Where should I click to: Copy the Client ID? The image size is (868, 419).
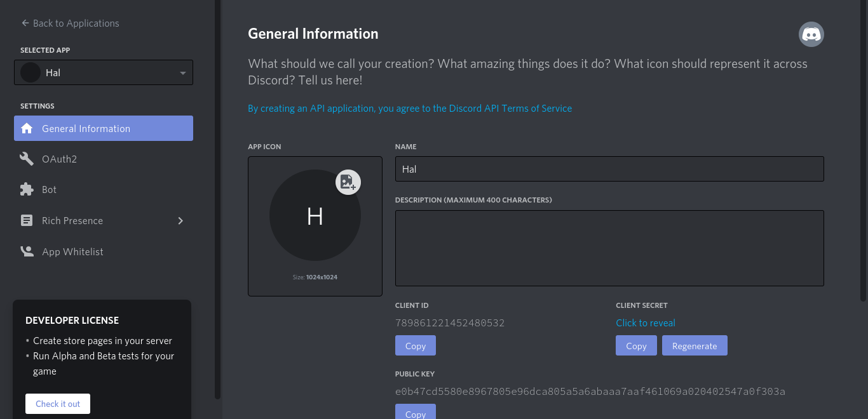(415, 345)
